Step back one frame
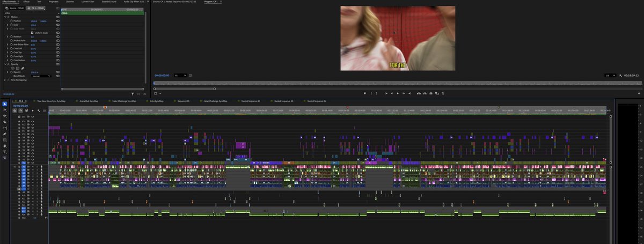Screen dimensions: 644x244 392,93
